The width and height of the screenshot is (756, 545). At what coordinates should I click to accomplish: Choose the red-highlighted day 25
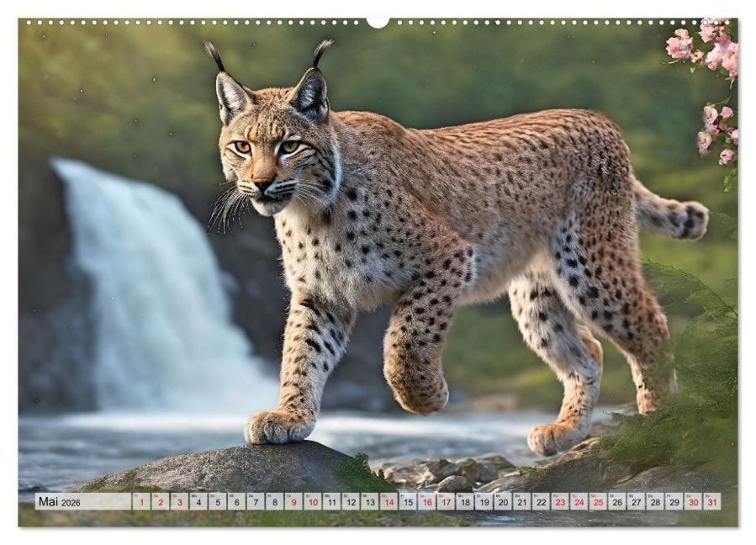pos(598,501)
